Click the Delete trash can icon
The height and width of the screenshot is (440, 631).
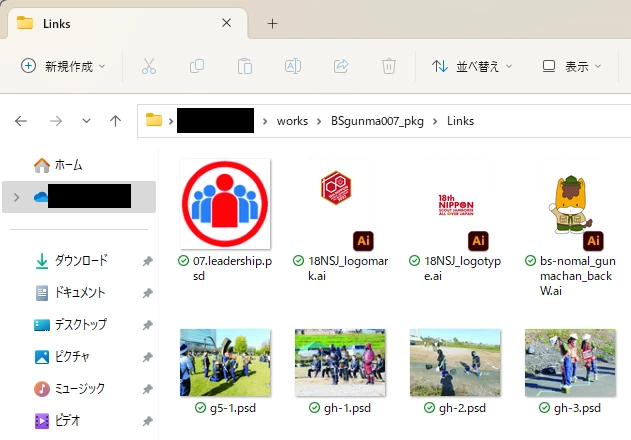tap(388, 66)
